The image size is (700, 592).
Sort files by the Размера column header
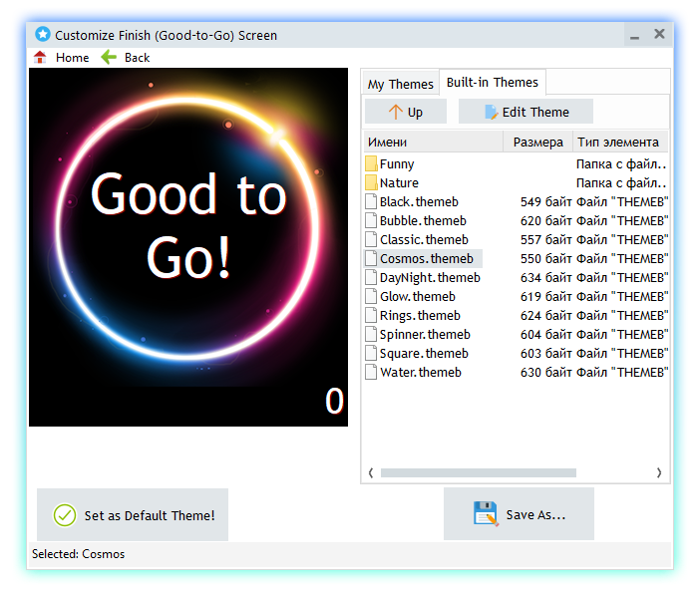(x=537, y=142)
